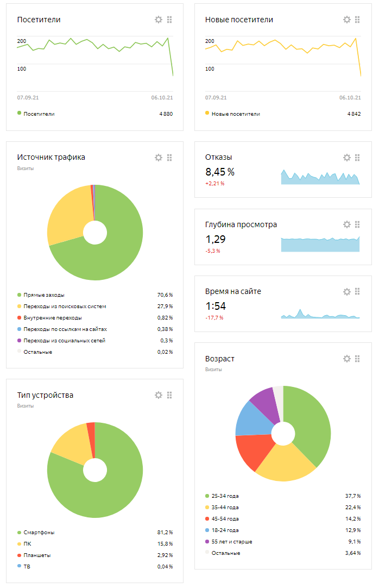Select legend entry ПК
The height and width of the screenshot is (588, 379).
tap(27, 544)
